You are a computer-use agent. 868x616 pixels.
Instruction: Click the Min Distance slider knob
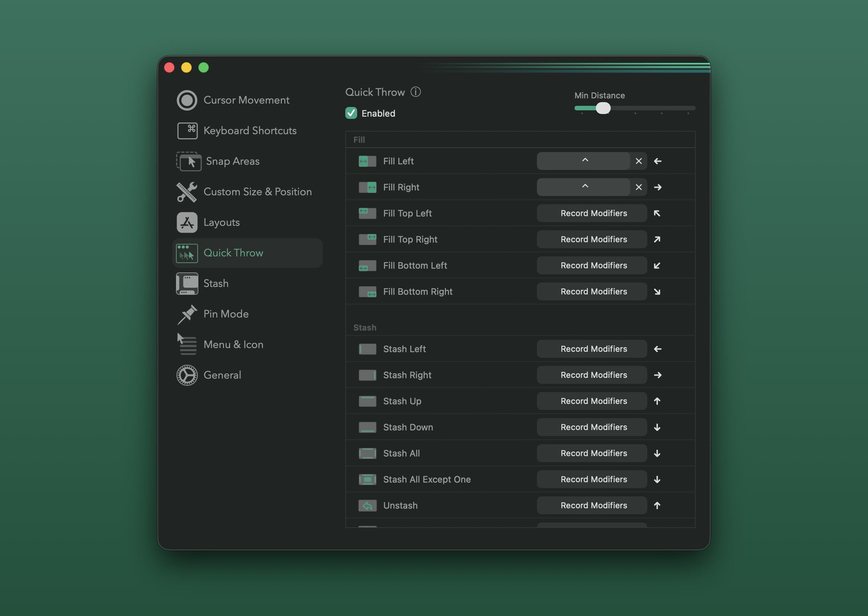pyautogui.click(x=603, y=108)
